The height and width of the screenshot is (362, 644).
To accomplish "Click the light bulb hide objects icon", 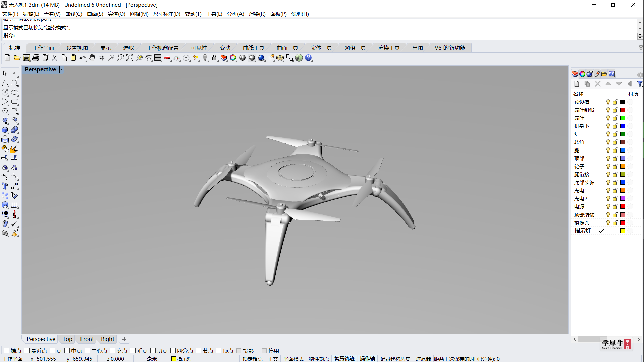I will pos(205,58).
